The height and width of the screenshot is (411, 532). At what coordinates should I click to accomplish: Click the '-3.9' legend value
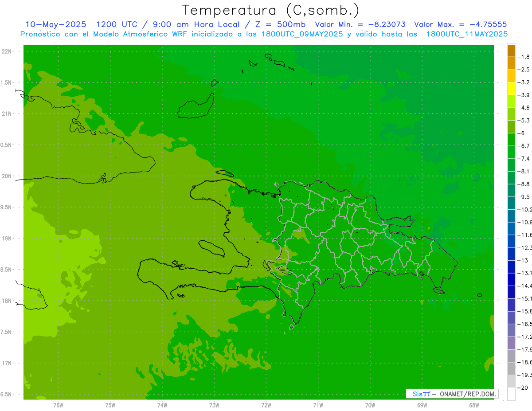524,95
